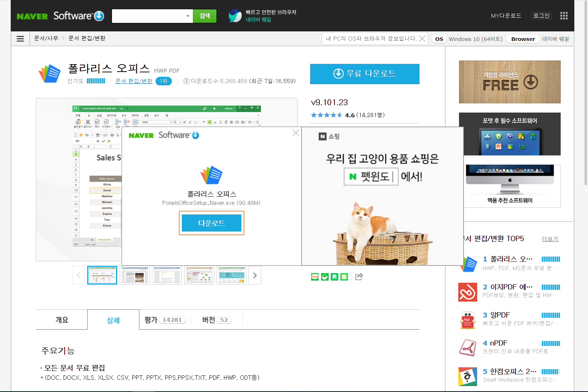
Task: Go to 문서 편집/변환 breadcrumb
Action: pyautogui.click(x=87, y=38)
